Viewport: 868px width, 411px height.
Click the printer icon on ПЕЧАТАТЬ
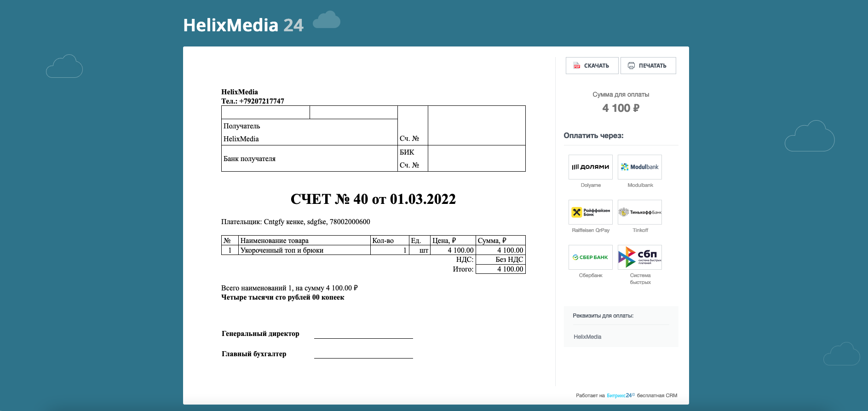click(631, 66)
